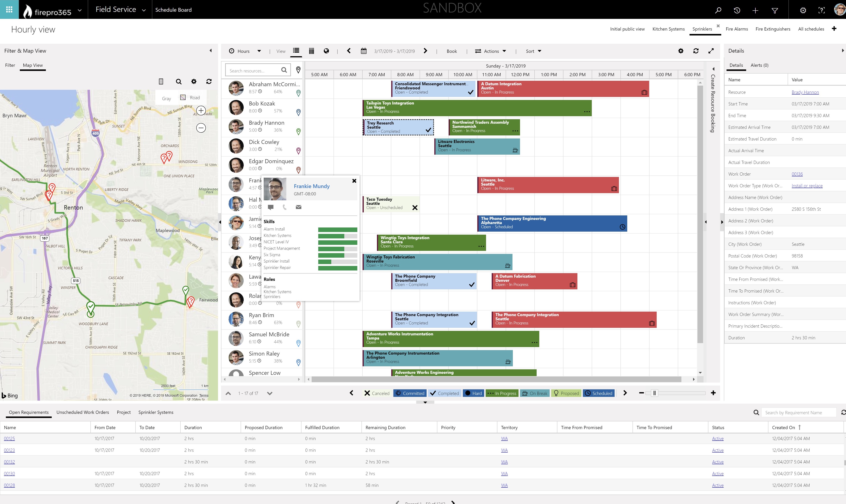
Task: Open advanced find funnel icon
Action: 775,10
